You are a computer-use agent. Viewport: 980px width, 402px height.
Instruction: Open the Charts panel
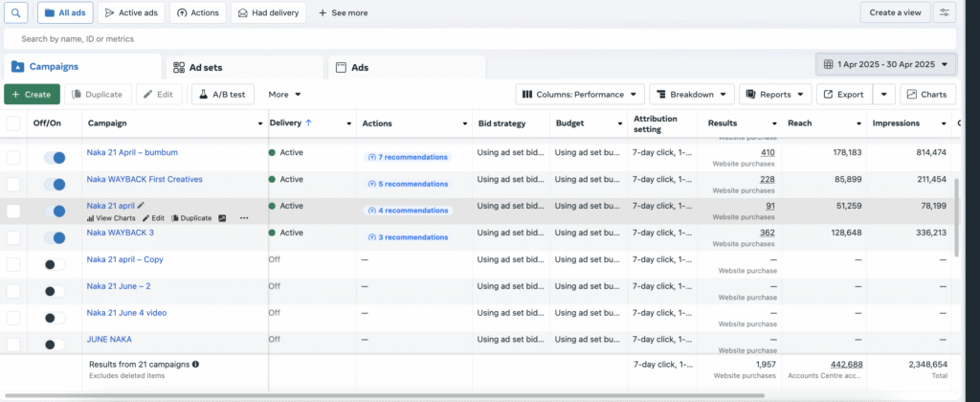[x=927, y=95]
